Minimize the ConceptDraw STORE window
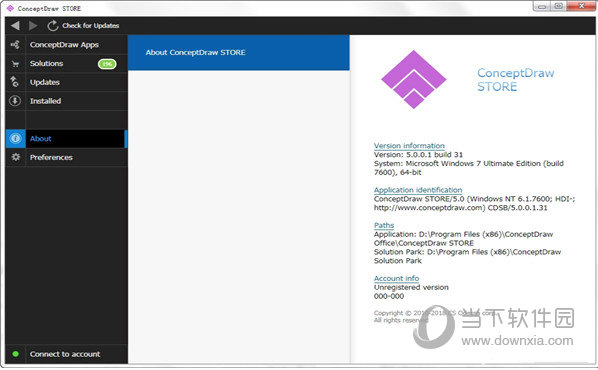Screen dimensions: 598x370 pos(542,6)
